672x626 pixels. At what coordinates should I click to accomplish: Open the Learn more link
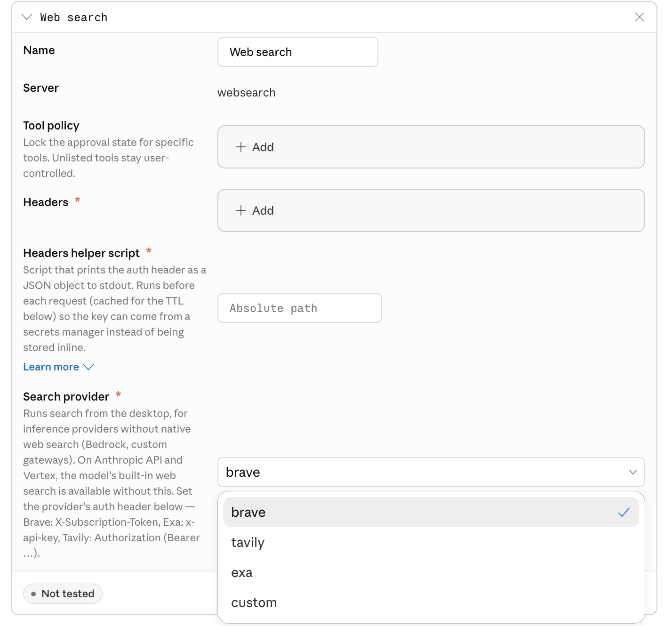point(51,367)
